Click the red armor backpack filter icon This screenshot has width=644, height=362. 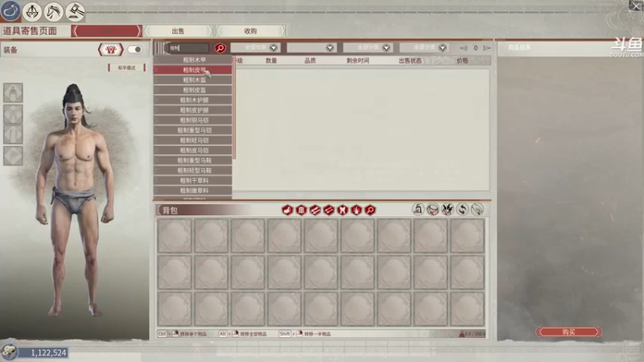coord(343,210)
